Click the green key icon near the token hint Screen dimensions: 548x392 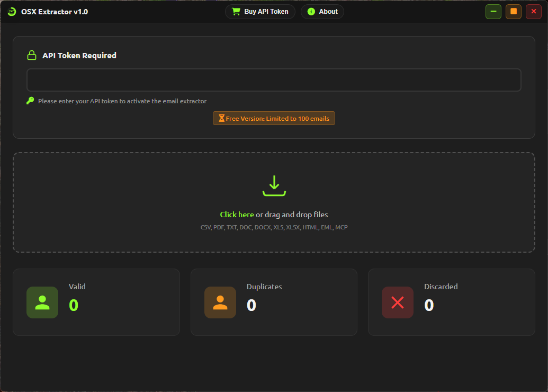(30, 101)
